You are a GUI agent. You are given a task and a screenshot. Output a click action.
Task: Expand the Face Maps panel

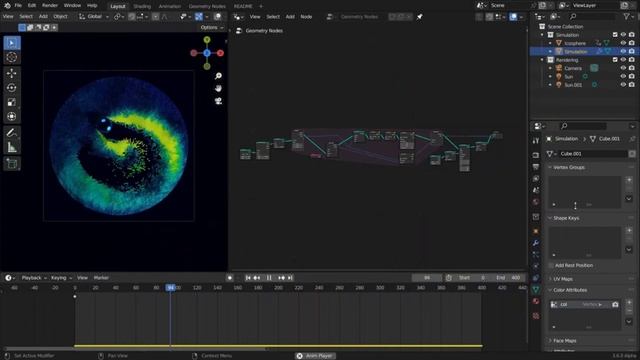pyautogui.click(x=564, y=340)
